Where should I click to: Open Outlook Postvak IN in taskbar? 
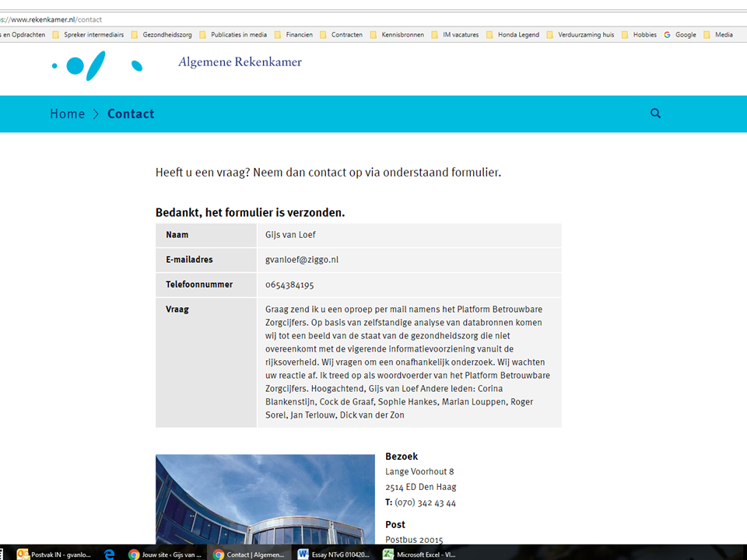(x=54, y=554)
